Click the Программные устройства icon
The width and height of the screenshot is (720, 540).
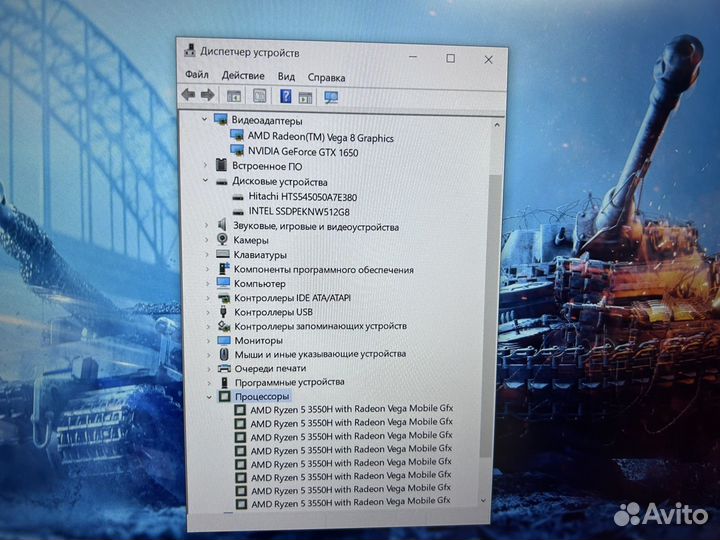pos(225,382)
